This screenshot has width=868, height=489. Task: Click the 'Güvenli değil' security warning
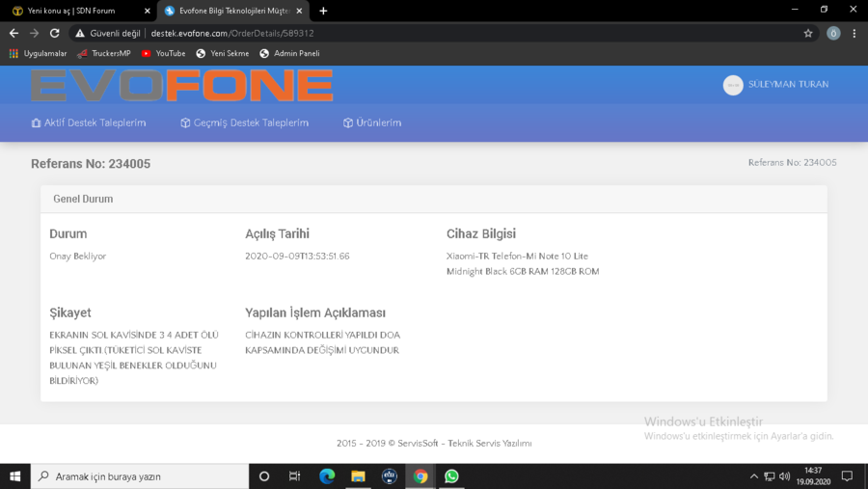(108, 33)
